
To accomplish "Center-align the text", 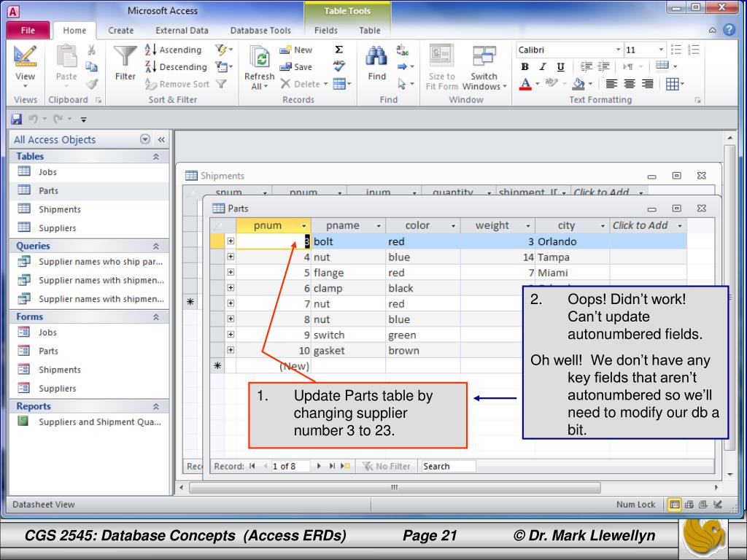I will pos(630,85).
